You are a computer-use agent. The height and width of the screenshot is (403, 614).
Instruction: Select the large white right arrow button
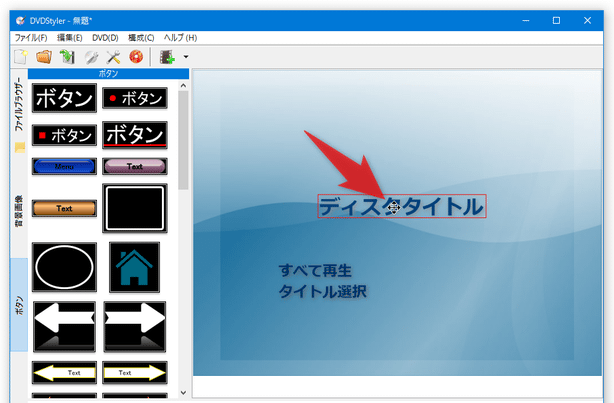135,327
